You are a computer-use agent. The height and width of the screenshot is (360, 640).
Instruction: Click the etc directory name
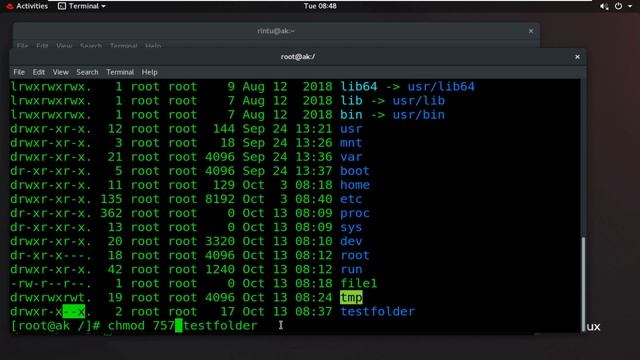click(351, 199)
